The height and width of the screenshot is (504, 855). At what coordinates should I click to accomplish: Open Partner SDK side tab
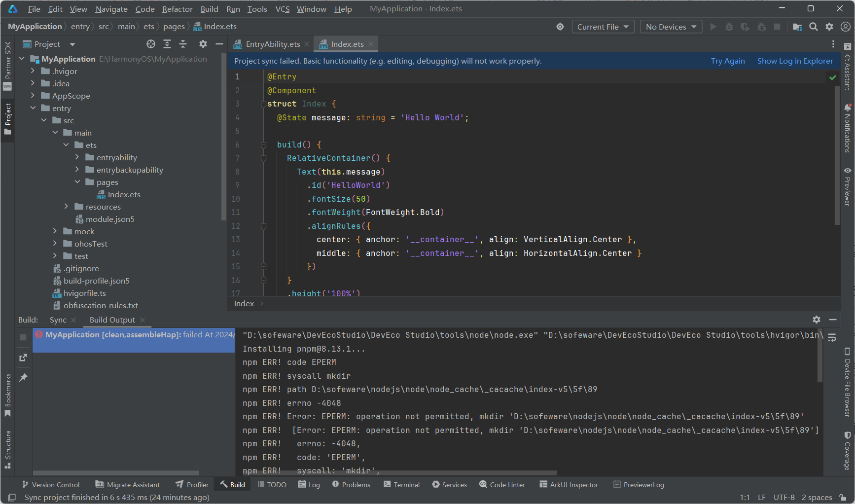click(x=7, y=66)
